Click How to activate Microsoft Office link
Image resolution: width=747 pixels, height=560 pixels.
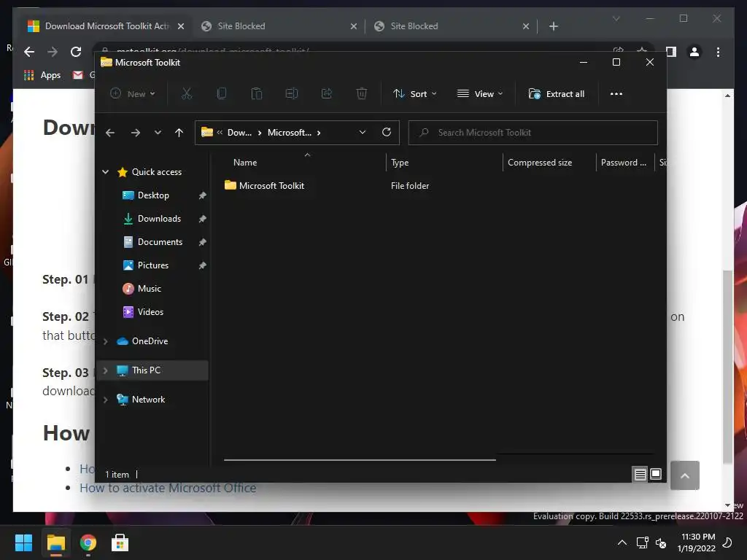pyautogui.click(x=168, y=488)
